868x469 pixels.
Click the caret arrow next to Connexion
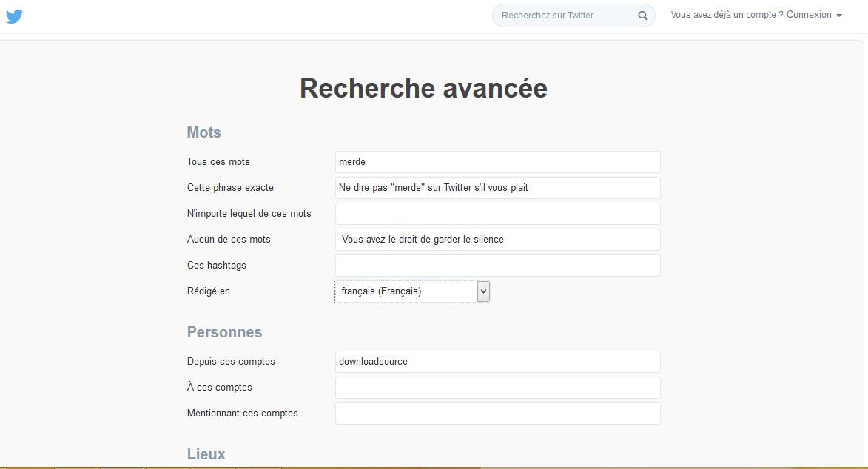[839, 16]
